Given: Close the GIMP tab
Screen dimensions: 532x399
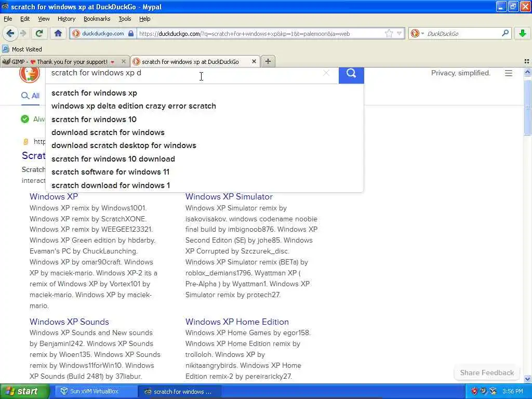Looking at the screenshot, I should 124,61.
